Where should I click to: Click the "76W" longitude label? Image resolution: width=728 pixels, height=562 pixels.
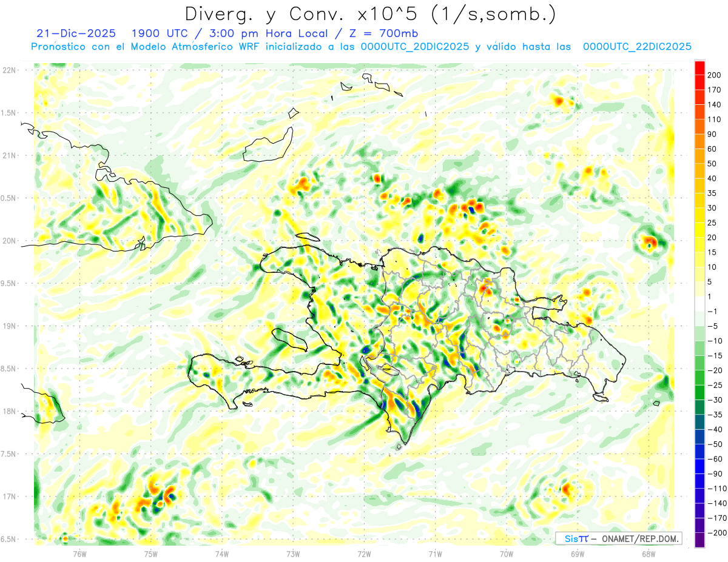[x=80, y=554]
